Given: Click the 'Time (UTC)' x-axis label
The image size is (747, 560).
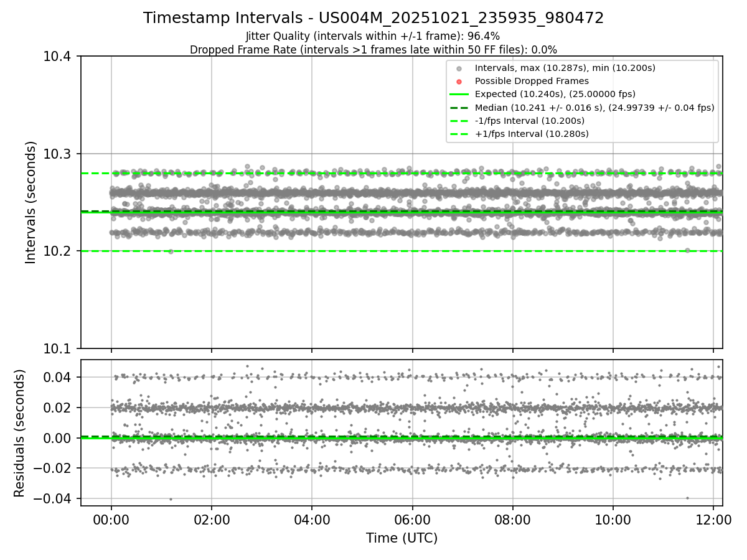Looking at the screenshot, I should tap(402, 538).
